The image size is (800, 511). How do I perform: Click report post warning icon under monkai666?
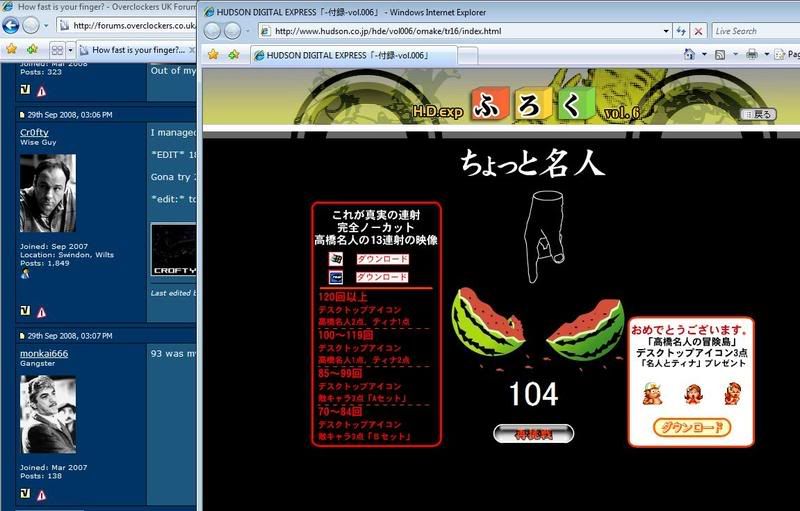[x=42, y=494]
